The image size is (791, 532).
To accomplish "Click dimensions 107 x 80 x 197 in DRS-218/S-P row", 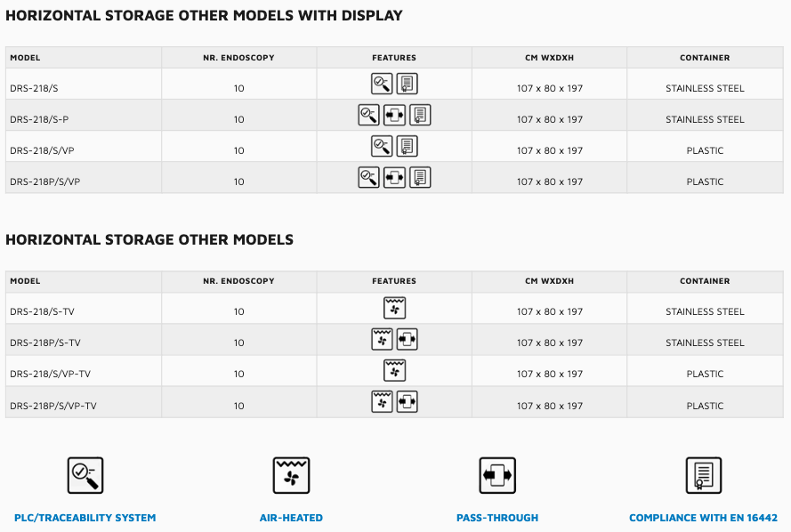I will (x=550, y=119).
